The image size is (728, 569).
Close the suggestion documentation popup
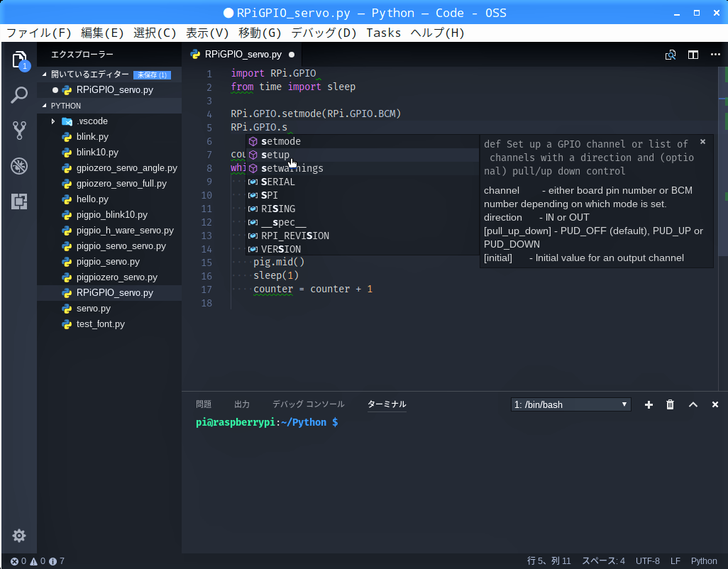point(702,142)
